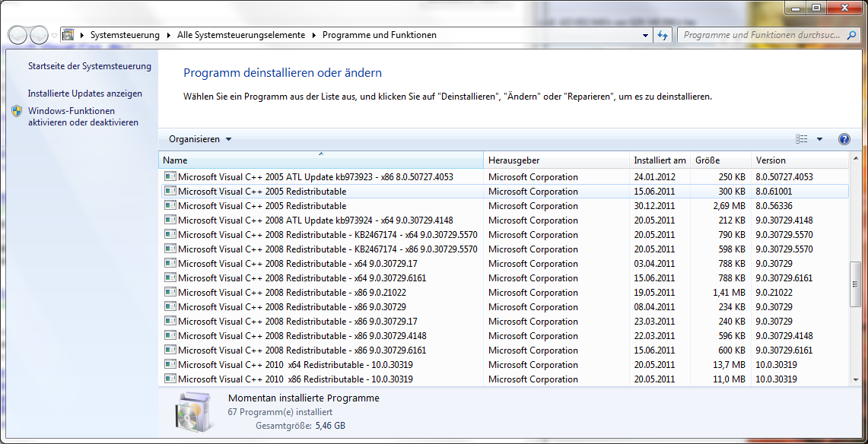Image resolution: width=868 pixels, height=444 pixels.
Task: Select Programme und Funktionen breadcrumb
Action: tap(379, 35)
